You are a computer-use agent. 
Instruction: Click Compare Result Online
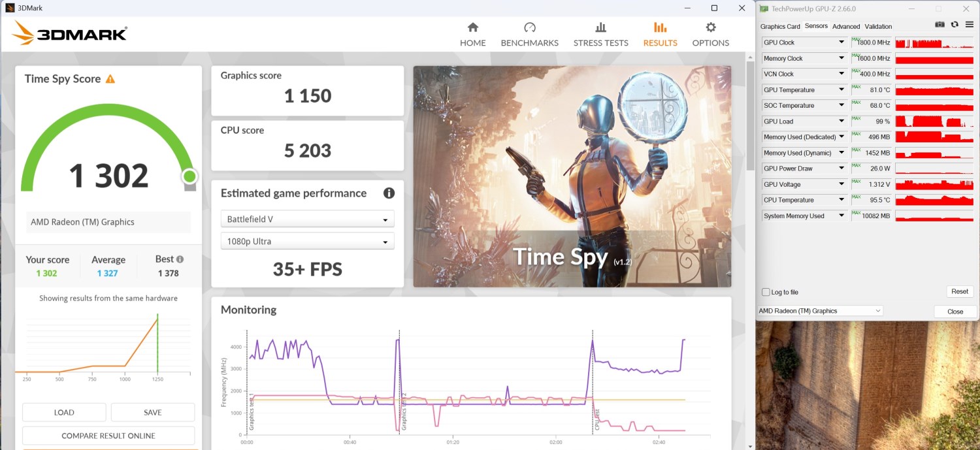pyautogui.click(x=108, y=436)
